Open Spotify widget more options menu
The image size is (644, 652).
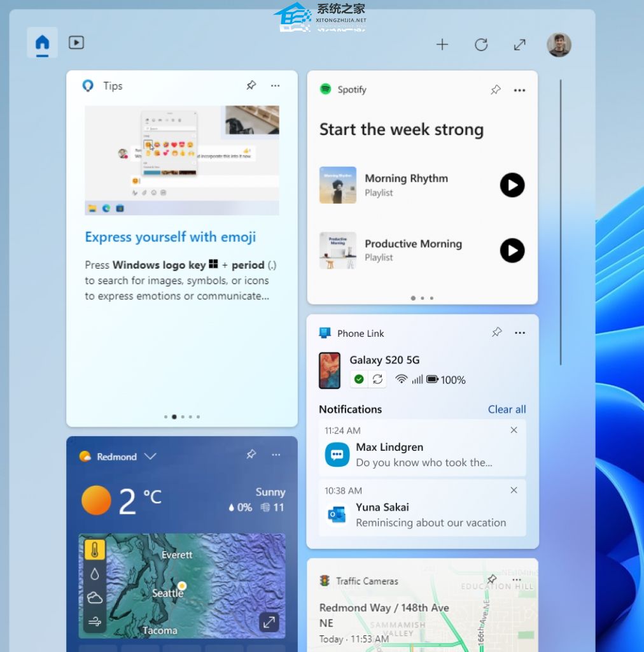[520, 90]
